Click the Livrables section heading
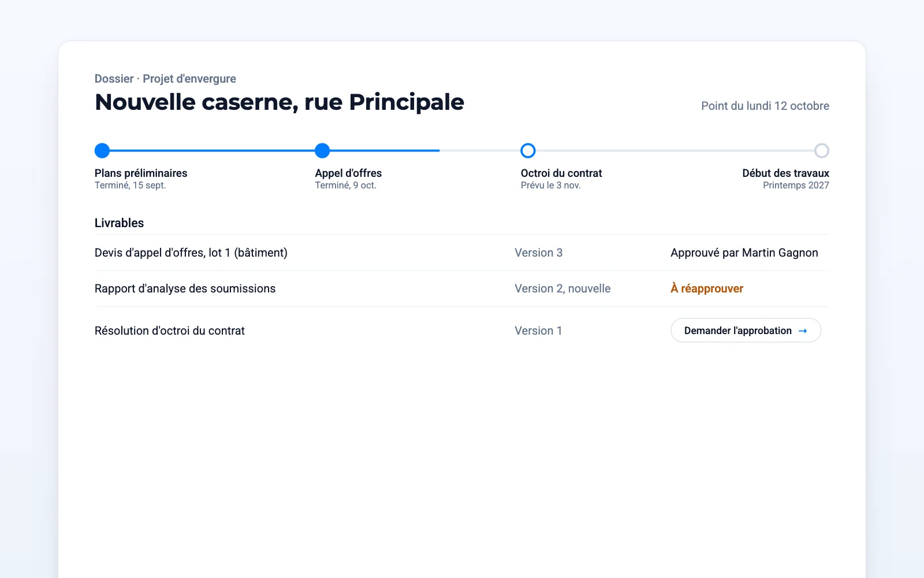The image size is (924, 578). [x=119, y=223]
